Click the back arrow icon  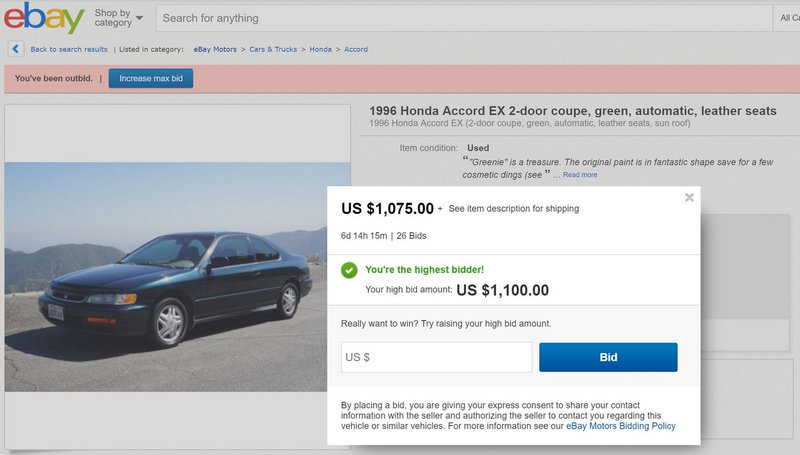16,49
